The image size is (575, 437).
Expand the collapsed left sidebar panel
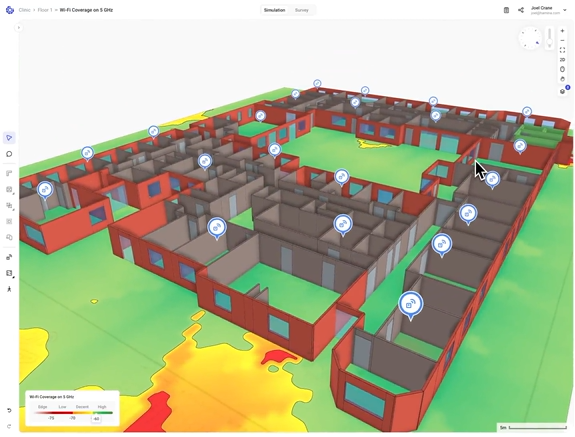[19, 27]
